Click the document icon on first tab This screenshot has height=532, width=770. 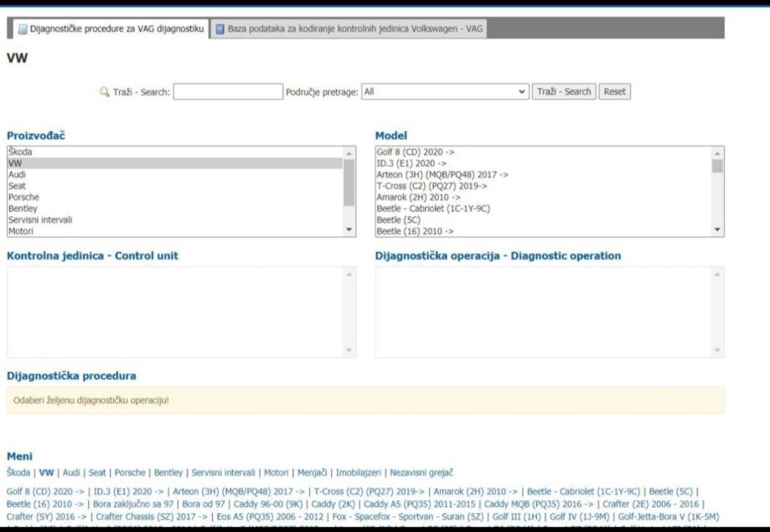(x=23, y=29)
